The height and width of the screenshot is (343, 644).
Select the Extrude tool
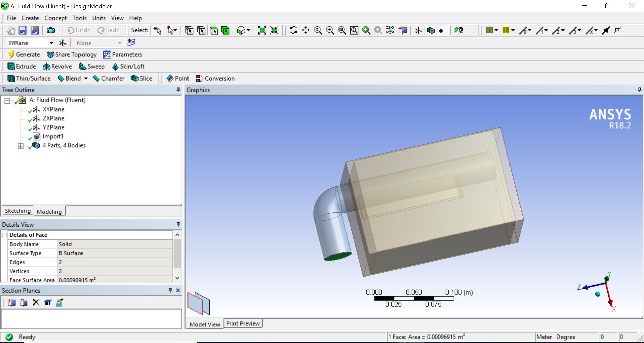pos(22,66)
